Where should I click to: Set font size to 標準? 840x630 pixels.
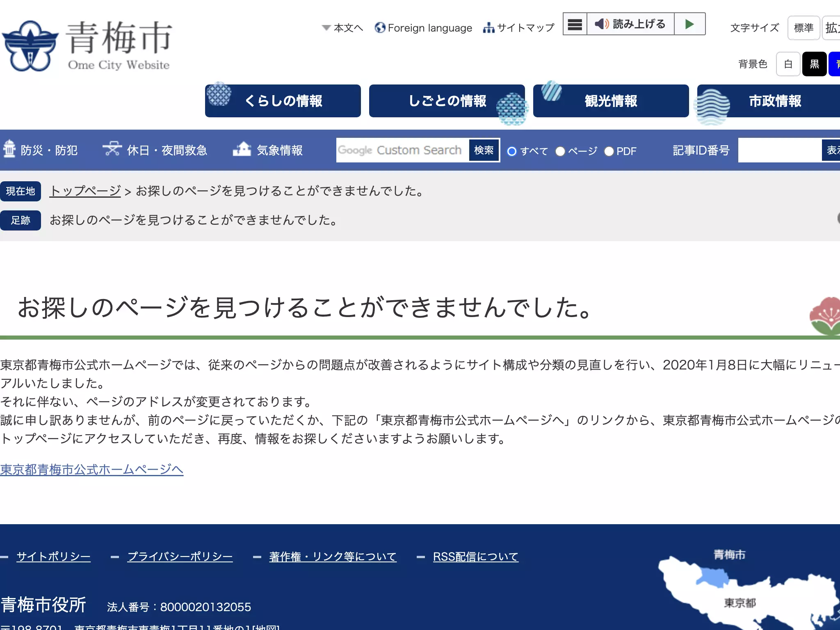pos(803,28)
